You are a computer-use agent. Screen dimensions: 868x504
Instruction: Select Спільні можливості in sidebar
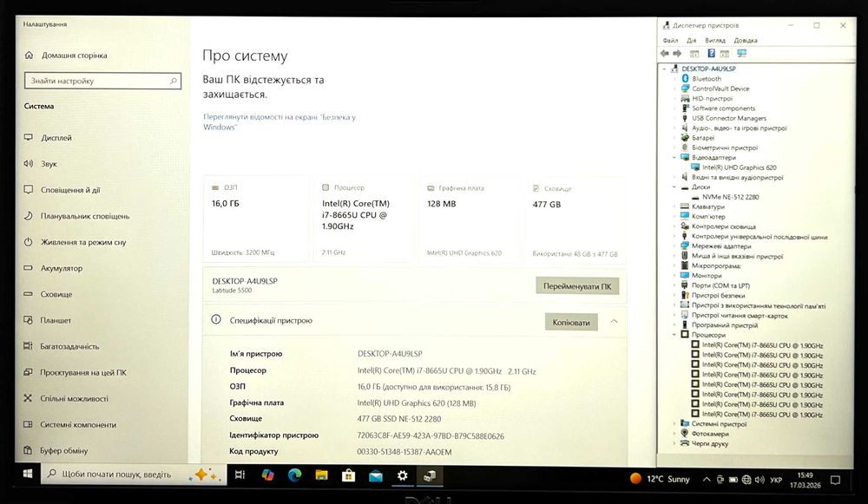point(74,398)
